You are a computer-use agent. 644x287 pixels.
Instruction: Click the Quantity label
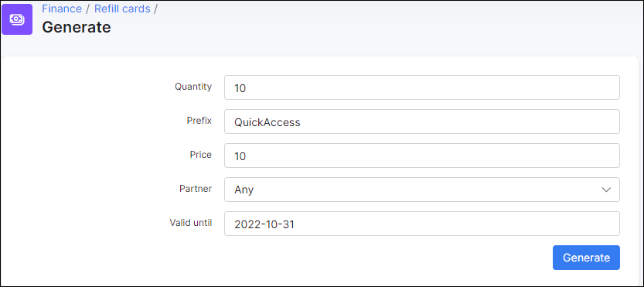pos(193,87)
